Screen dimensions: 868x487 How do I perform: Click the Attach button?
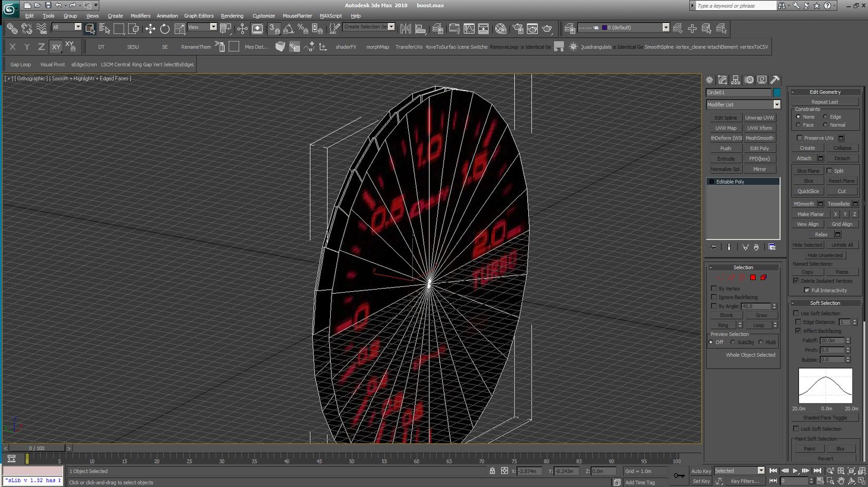coord(804,158)
